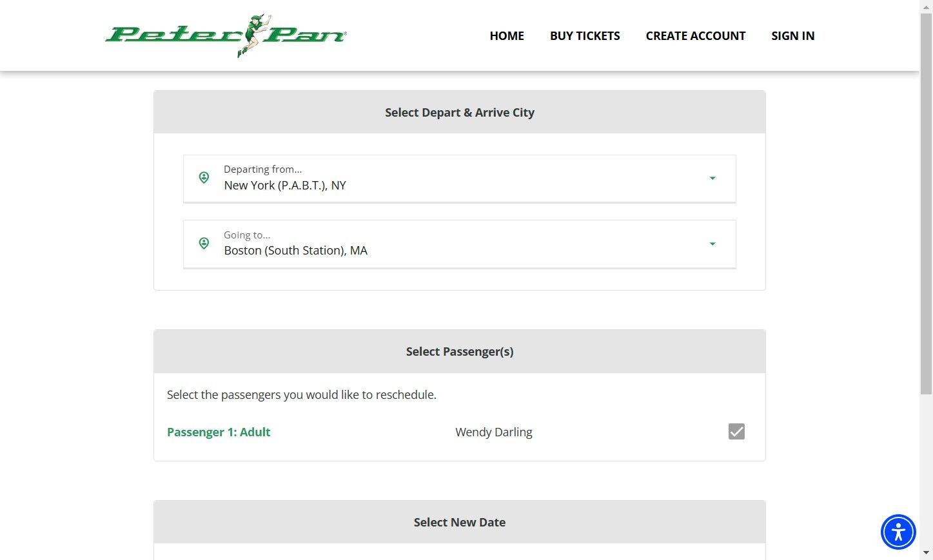
Task: Toggle the Wendy Darling passenger checkbox
Action: (736, 432)
